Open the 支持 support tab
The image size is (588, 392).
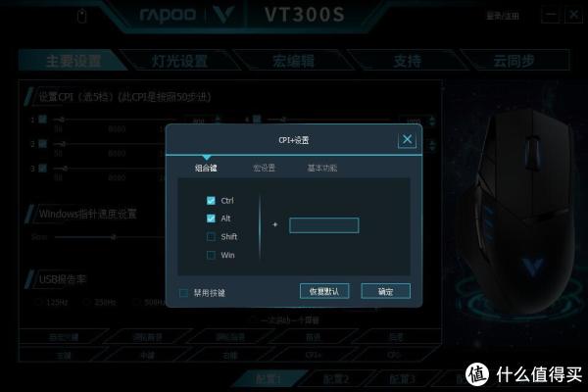pos(408,61)
